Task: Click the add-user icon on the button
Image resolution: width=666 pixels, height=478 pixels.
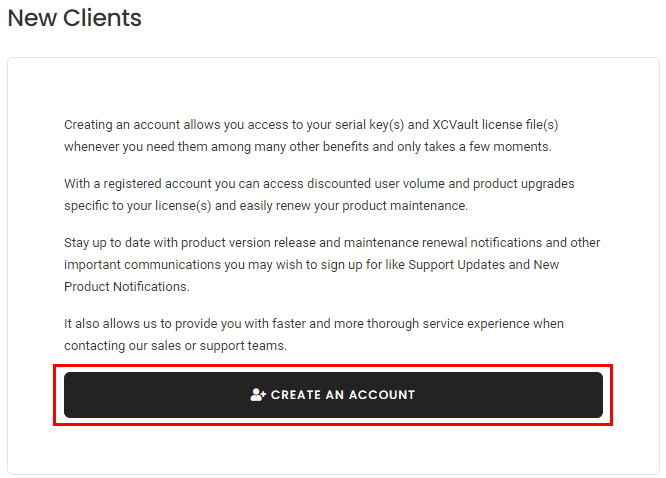Action: tap(258, 395)
